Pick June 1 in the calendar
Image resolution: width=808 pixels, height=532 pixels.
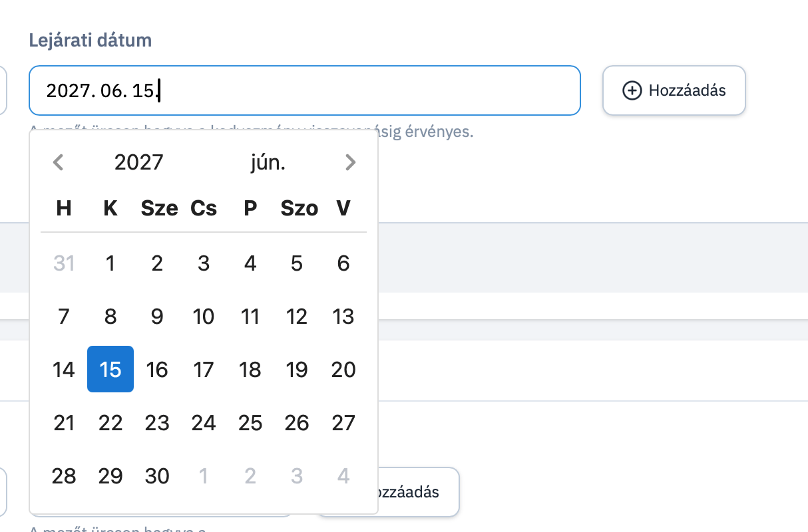(110, 264)
